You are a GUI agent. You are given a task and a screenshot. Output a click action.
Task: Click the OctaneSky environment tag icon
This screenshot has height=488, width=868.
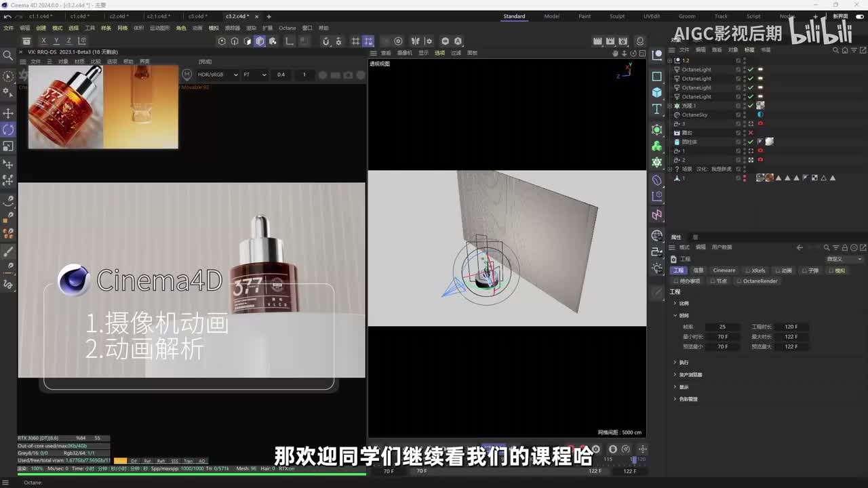(760, 115)
